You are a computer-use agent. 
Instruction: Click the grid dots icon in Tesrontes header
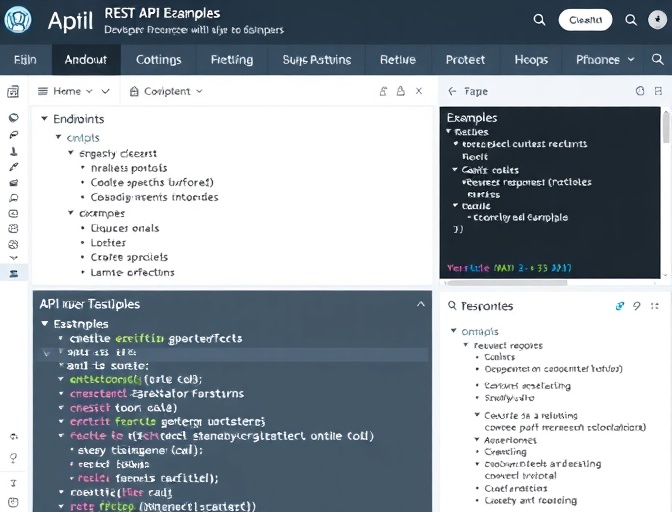coord(655,306)
